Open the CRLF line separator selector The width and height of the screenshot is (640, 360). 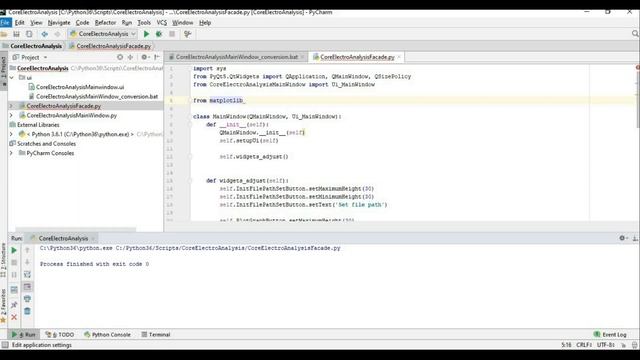pyautogui.click(x=584, y=345)
